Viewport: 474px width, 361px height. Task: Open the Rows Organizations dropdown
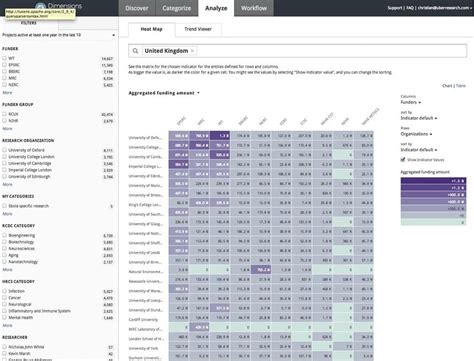(416, 134)
